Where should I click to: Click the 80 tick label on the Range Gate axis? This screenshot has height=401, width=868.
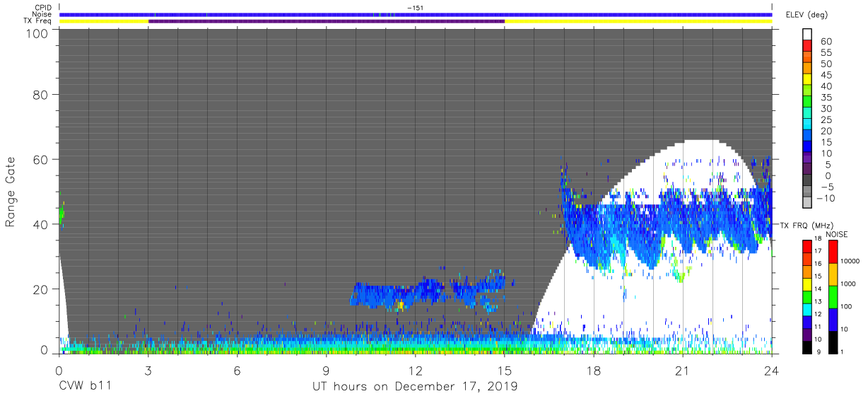pos(41,95)
